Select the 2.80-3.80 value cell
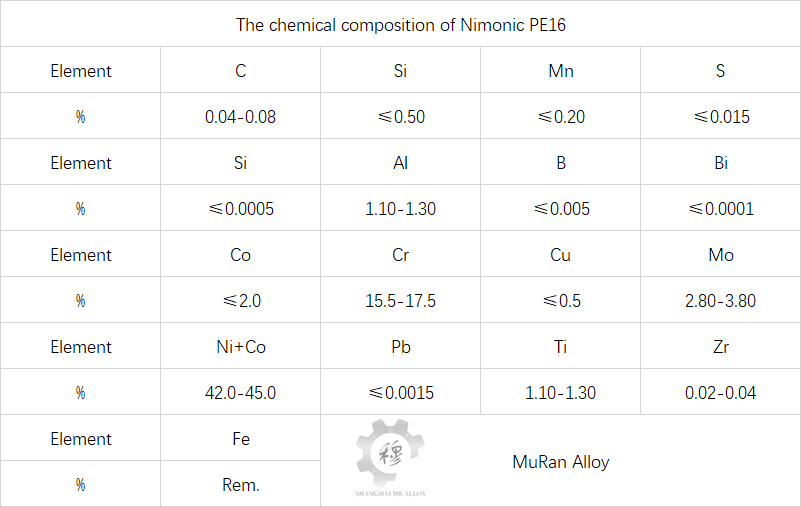 pyautogui.click(x=720, y=301)
